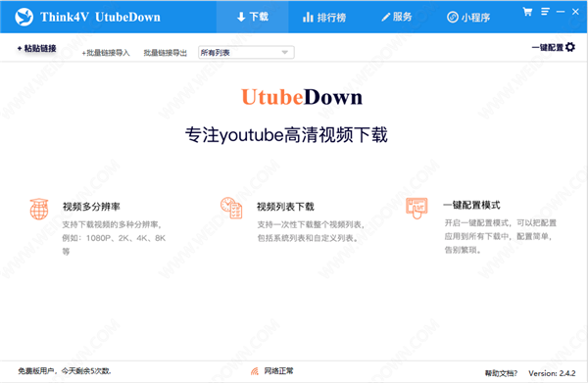
Task: Close the UtubeDown window
Action: [575, 12]
